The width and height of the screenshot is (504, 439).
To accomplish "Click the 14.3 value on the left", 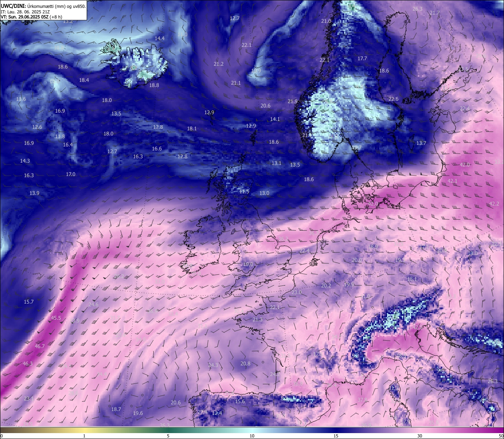I will (25, 161).
